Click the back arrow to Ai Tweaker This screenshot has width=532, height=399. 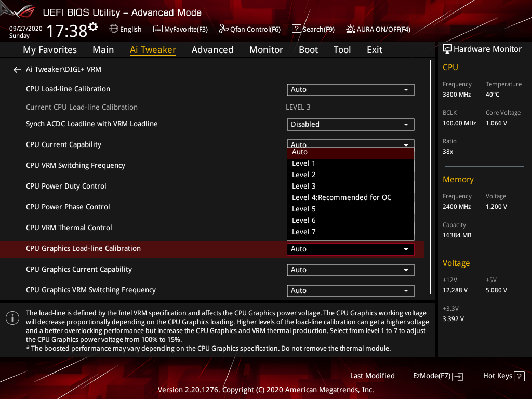pos(17,70)
